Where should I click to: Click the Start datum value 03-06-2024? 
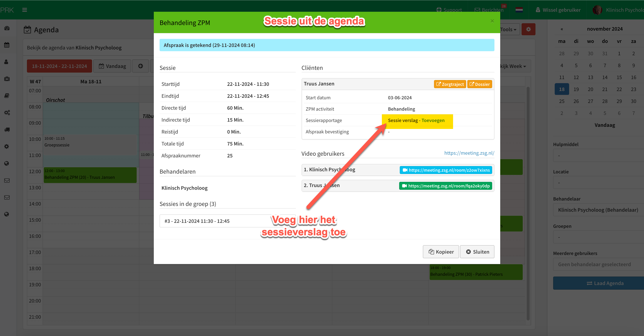point(400,98)
